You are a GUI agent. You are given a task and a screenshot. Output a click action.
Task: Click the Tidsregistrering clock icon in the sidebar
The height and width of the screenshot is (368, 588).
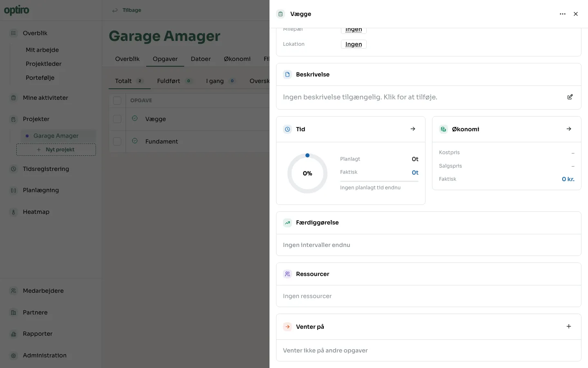point(13,169)
